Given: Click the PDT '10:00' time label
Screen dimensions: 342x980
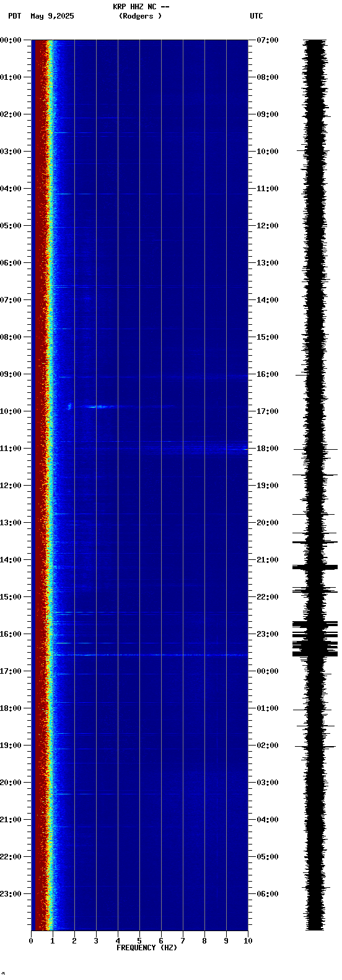Looking at the screenshot, I should [11, 411].
